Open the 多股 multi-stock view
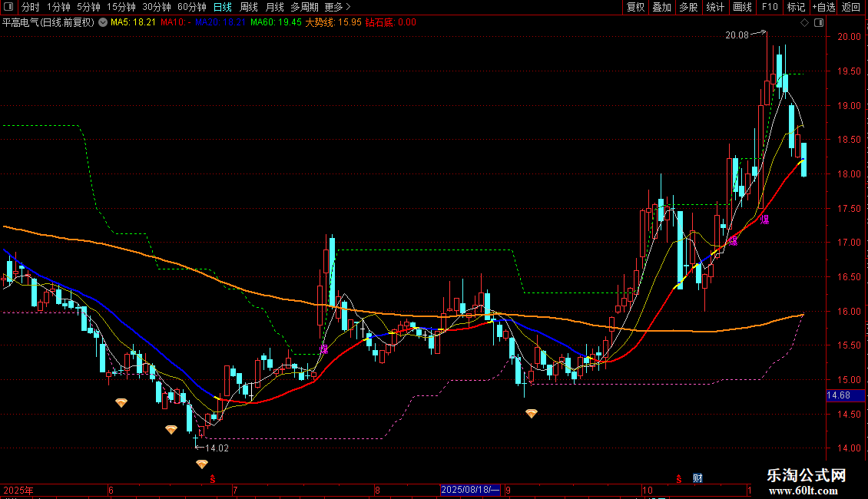The height and width of the screenshot is (499, 868). pos(688,7)
